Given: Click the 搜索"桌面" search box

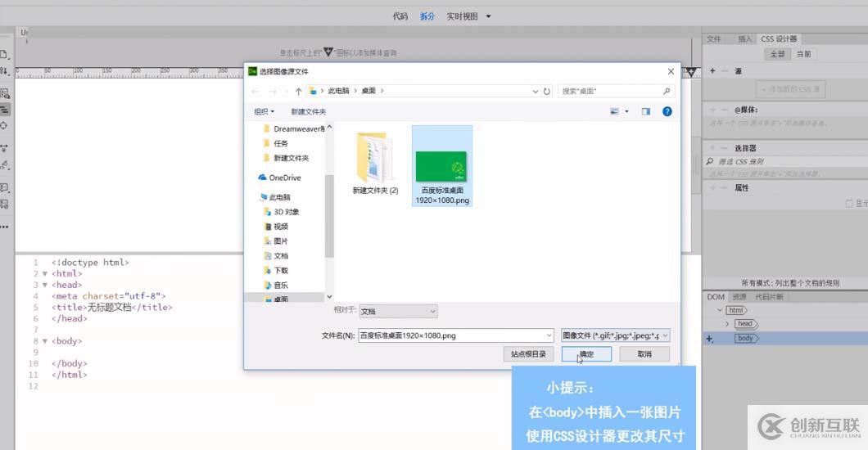Looking at the screenshot, I should [x=616, y=91].
